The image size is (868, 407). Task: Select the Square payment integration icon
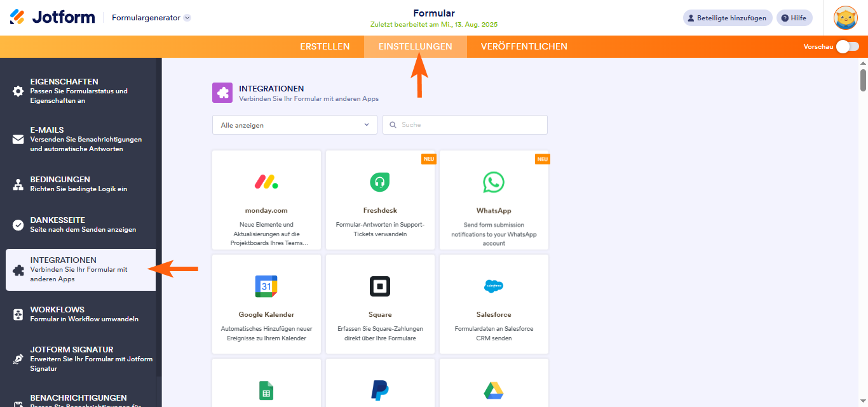pos(380,286)
